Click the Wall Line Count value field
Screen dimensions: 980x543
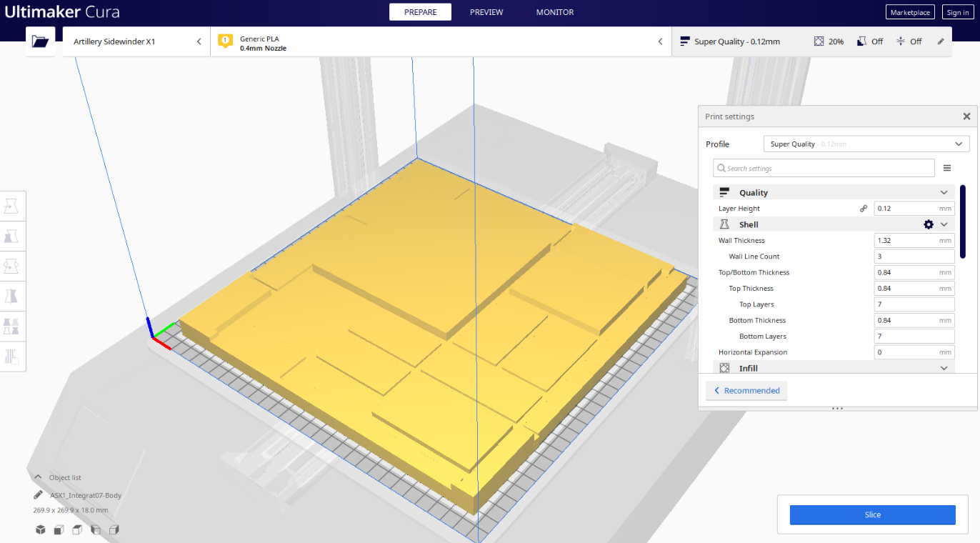(x=914, y=256)
